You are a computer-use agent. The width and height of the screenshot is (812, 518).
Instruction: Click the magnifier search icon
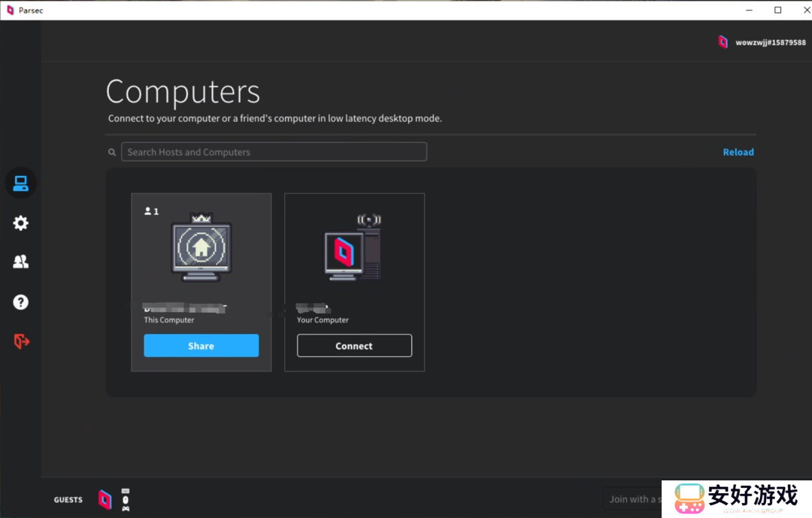click(x=112, y=153)
